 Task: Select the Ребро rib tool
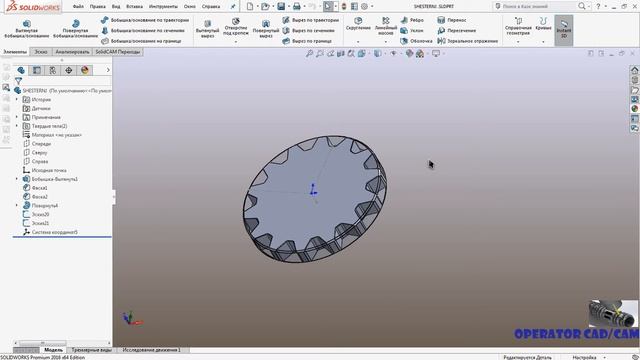pyautogui.click(x=412, y=20)
